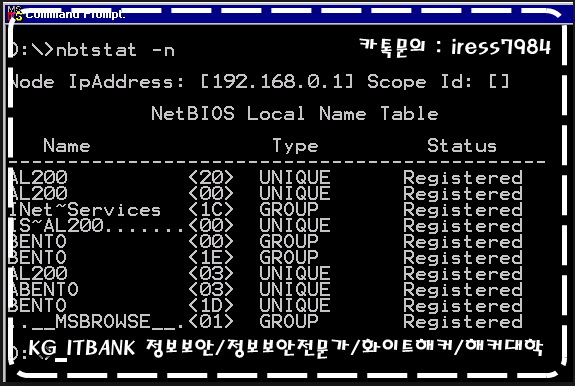Click GROUP in the __MSBROWSE__ row

(x=289, y=322)
